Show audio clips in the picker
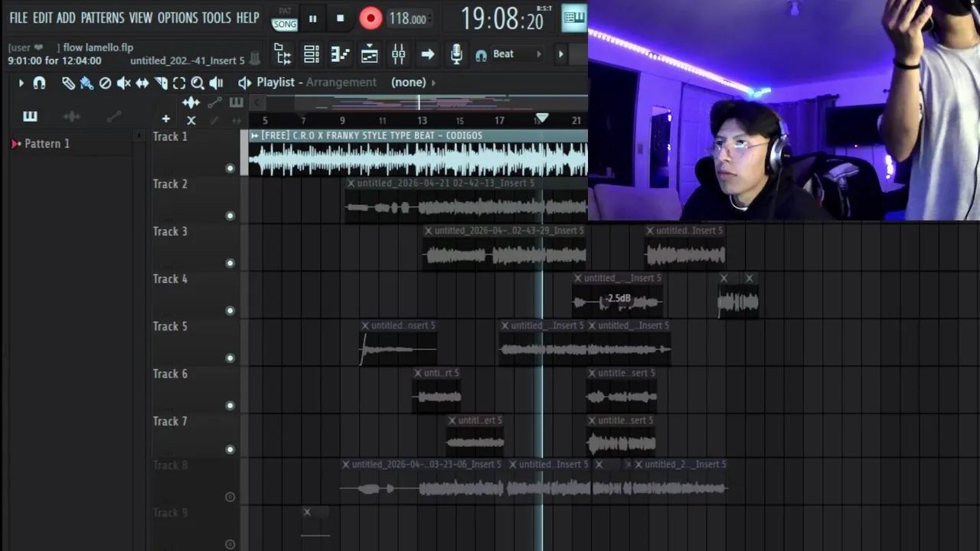 (x=71, y=116)
